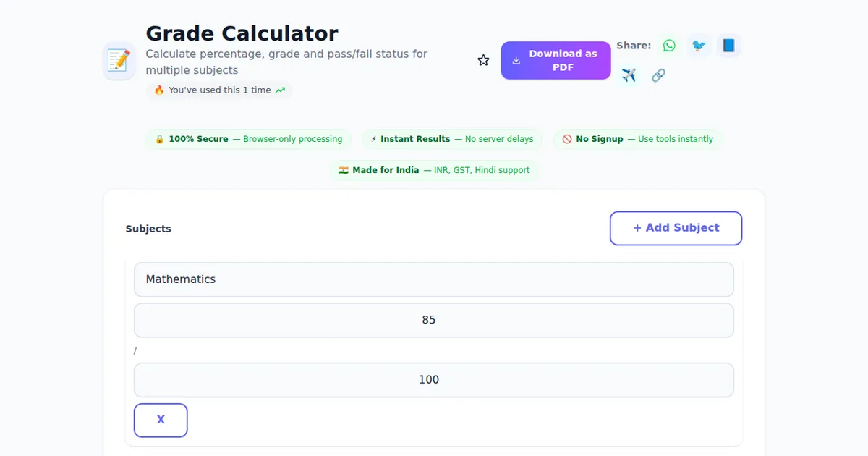Click the total marks field showing 100
The image size is (868, 456).
click(433, 380)
